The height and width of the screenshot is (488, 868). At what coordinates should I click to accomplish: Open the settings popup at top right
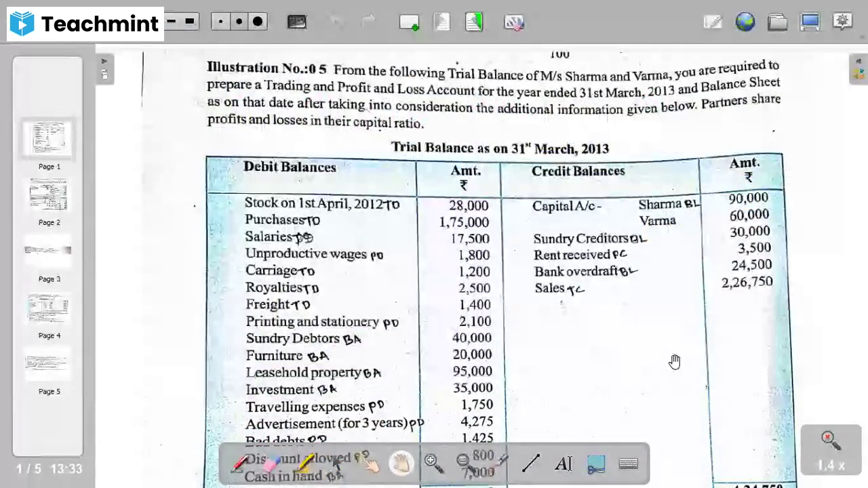842,22
